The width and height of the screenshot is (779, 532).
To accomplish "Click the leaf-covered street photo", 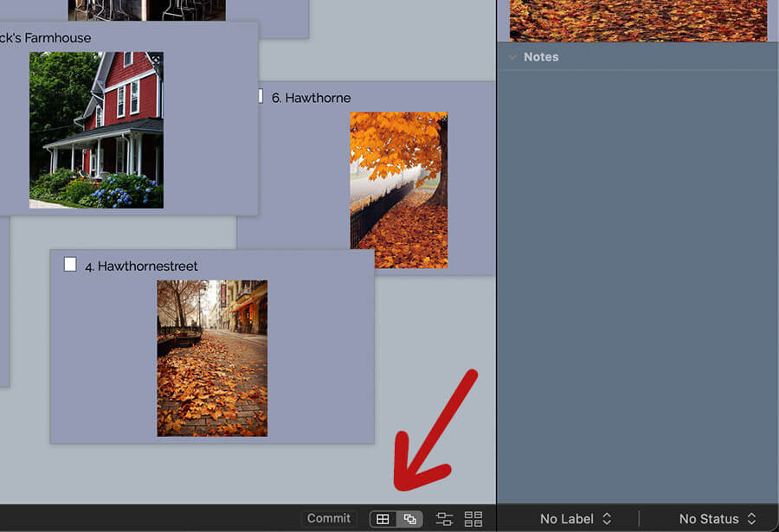I will 212,357.
